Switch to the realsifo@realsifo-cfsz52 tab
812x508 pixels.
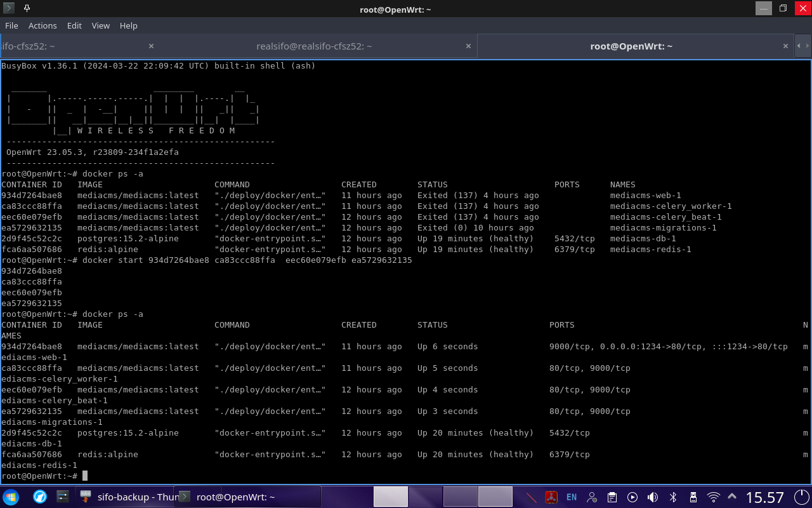click(x=314, y=46)
